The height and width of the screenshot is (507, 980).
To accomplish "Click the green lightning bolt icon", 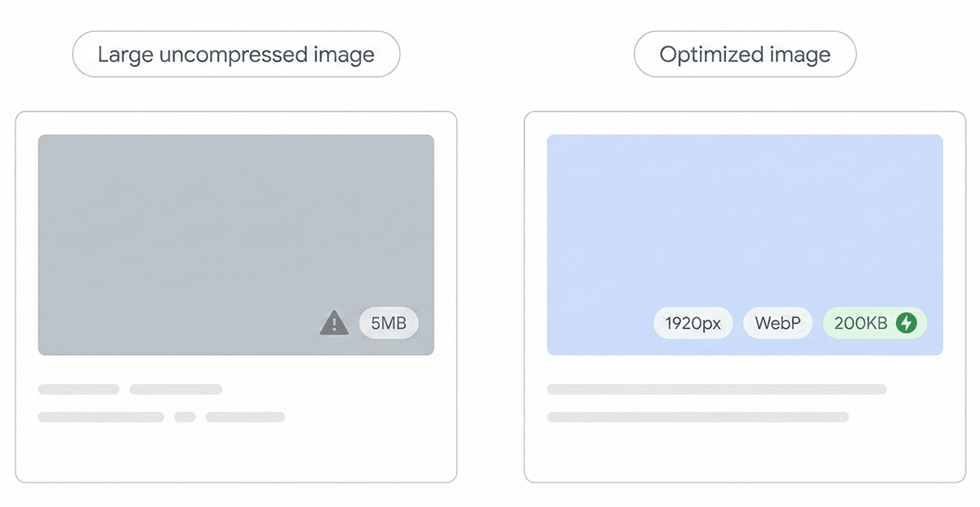I will click(x=906, y=323).
